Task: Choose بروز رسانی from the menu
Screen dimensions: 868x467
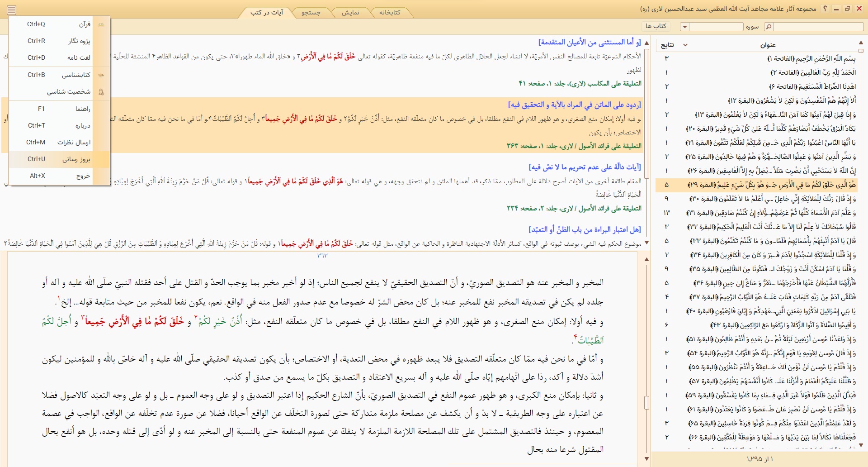Action: tap(59, 159)
